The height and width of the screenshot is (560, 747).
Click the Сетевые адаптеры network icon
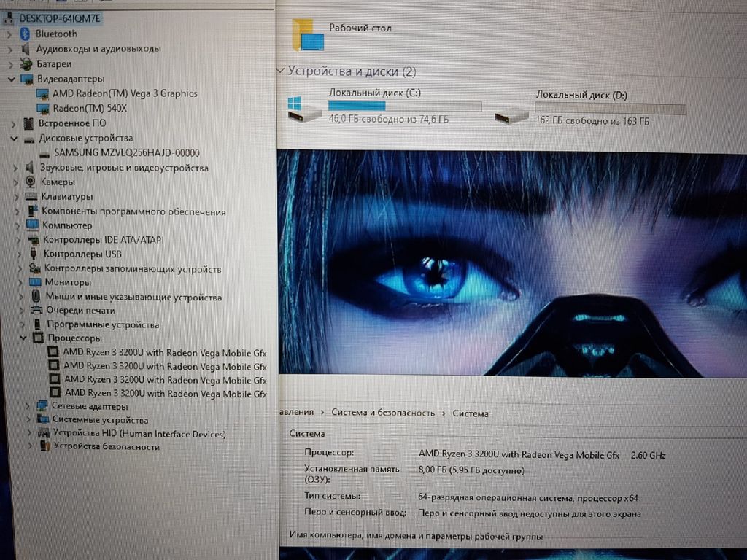pos(42,406)
